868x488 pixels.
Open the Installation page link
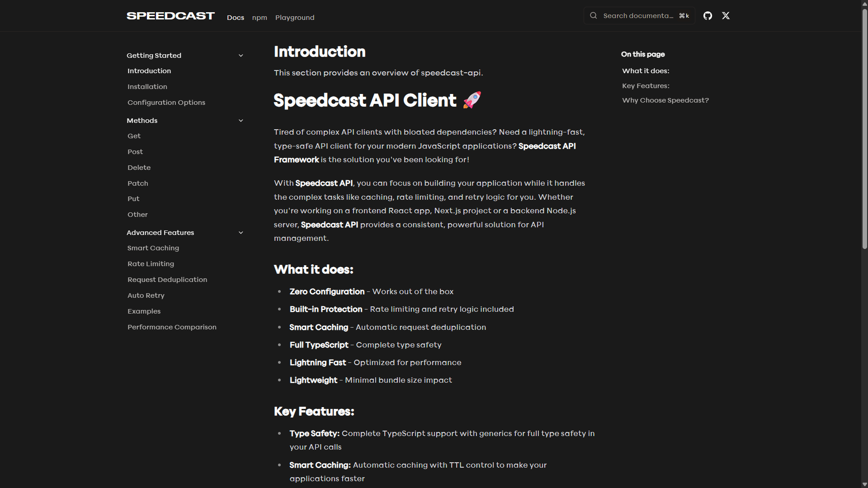click(147, 87)
